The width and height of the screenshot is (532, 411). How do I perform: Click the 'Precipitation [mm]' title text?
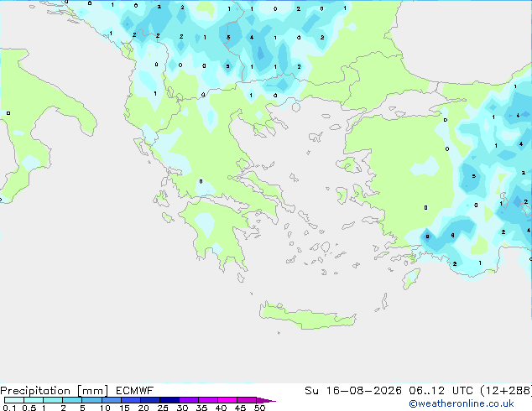54,391
